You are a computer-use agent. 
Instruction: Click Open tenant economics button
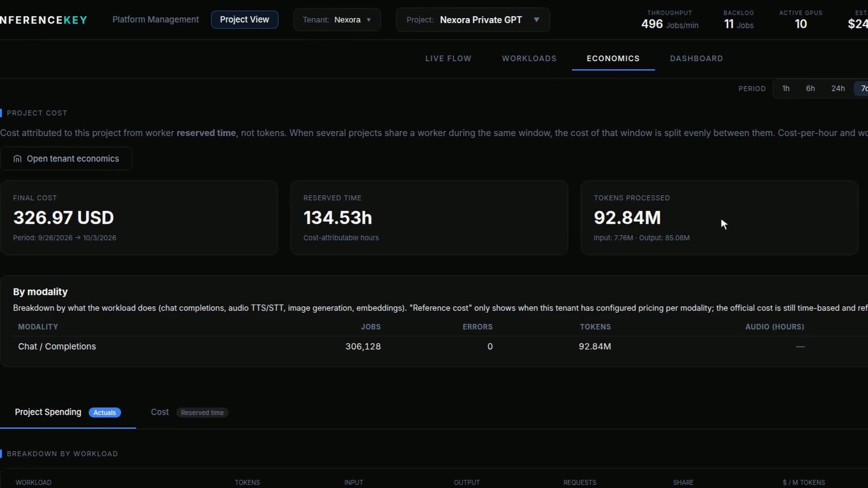click(x=66, y=158)
